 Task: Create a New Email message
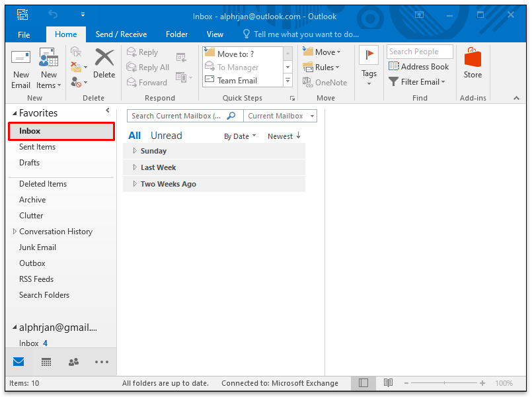tap(20, 69)
